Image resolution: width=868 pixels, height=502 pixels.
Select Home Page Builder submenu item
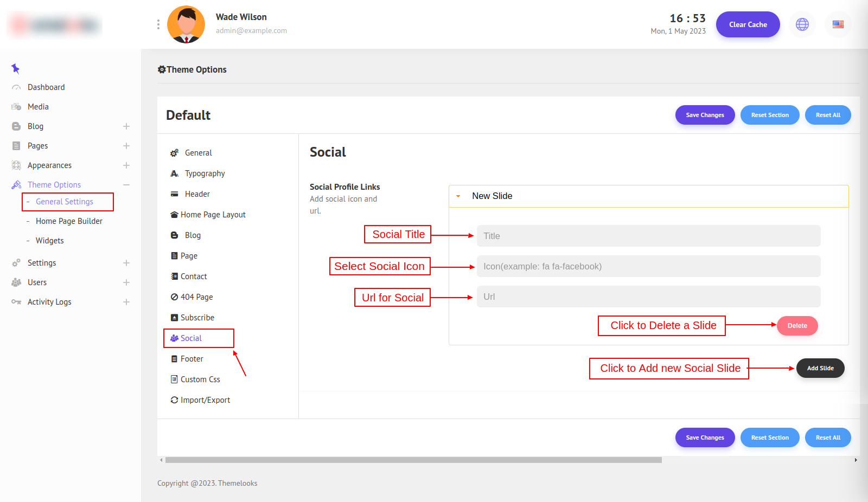pos(69,221)
